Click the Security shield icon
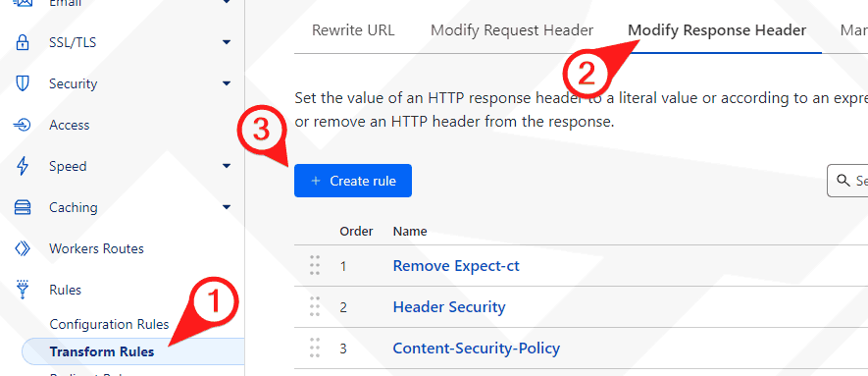This screenshot has width=868, height=376. coord(23,83)
